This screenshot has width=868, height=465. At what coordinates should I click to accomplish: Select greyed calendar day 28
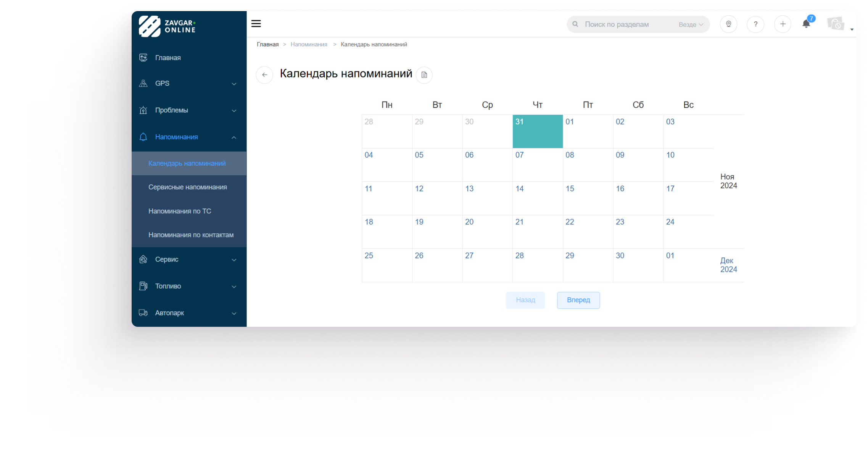click(387, 131)
